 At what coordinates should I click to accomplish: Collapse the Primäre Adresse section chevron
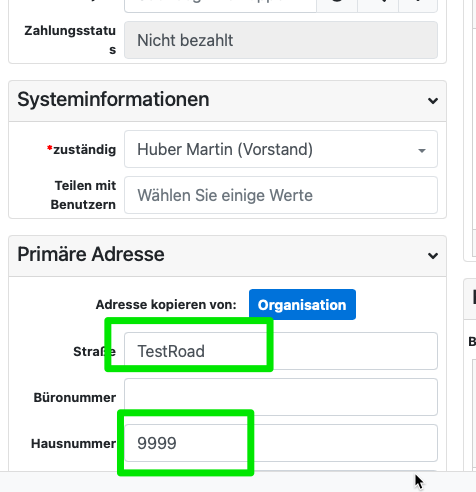tap(433, 256)
